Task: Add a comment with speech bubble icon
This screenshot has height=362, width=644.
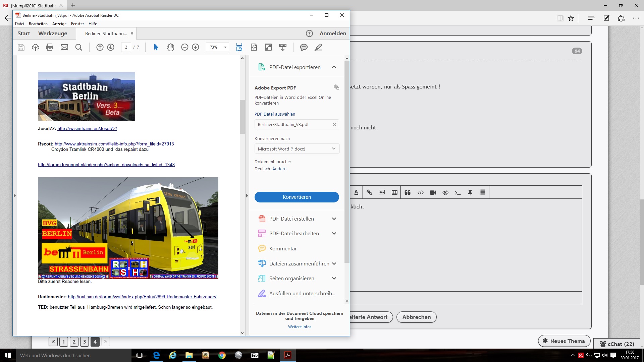Action: [x=304, y=47]
